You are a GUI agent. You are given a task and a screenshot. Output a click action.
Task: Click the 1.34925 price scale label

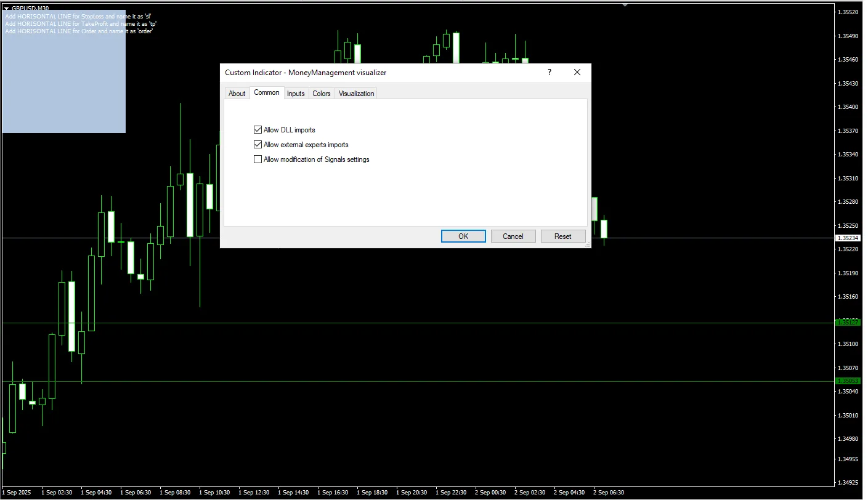point(849,482)
